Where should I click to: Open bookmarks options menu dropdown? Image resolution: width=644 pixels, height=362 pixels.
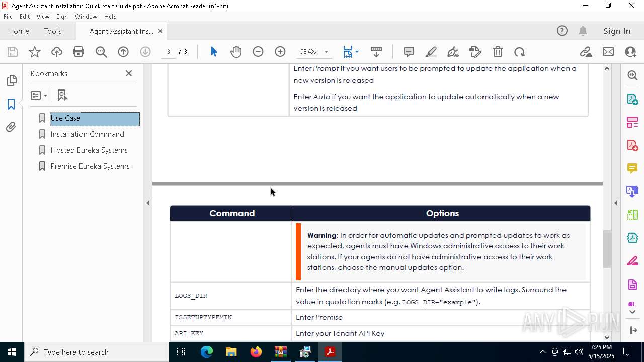39,95
